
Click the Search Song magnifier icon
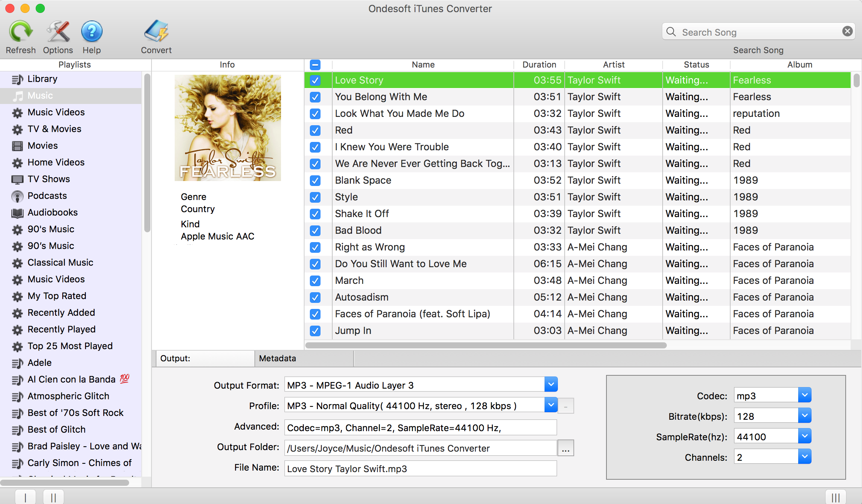tap(672, 31)
